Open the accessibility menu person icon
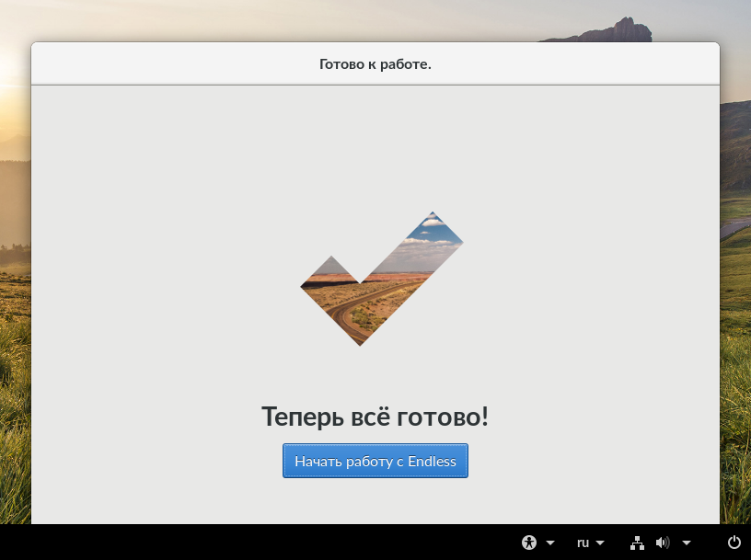This screenshot has width=751, height=560. [x=529, y=543]
